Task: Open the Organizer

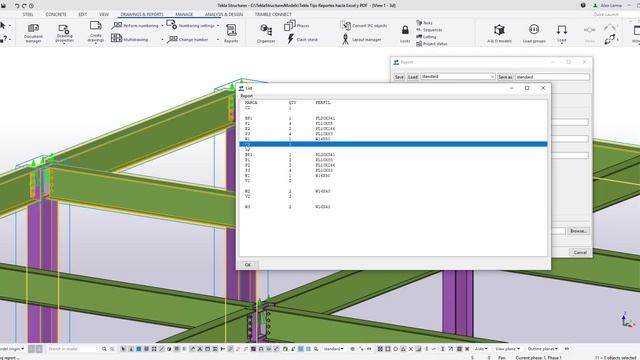Action: [x=266, y=33]
